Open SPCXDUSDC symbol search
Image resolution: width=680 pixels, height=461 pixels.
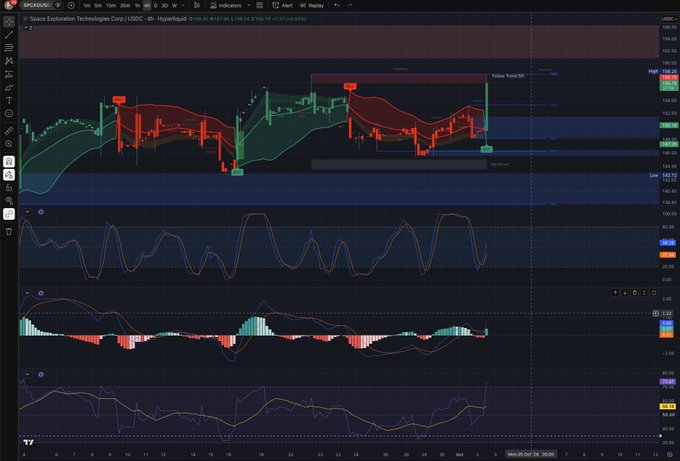36,5
